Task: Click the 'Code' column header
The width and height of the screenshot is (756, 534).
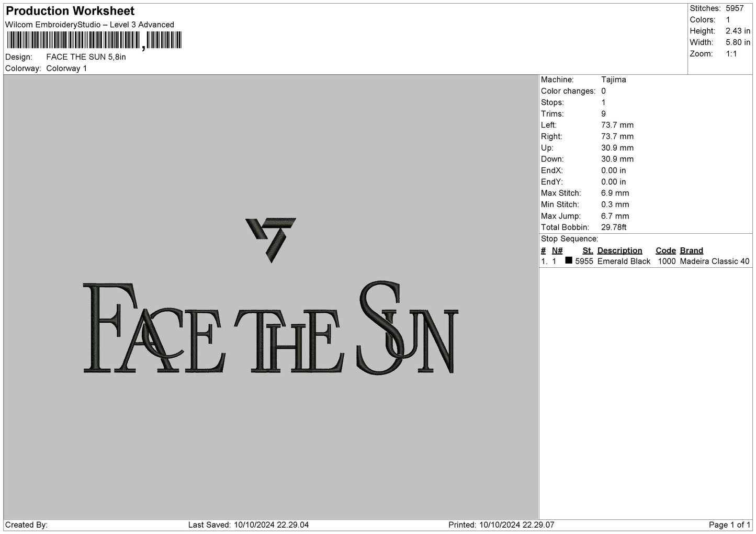Action: (665, 251)
